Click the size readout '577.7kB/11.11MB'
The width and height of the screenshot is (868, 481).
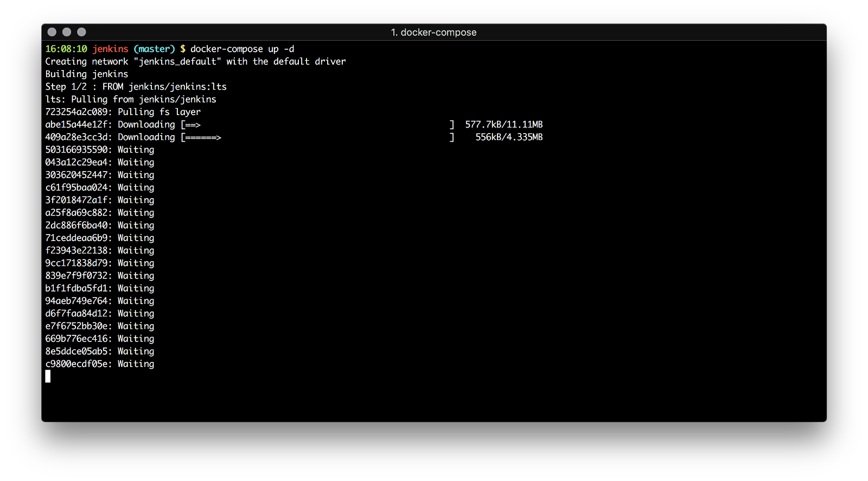pyautogui.click(x=504, y=124)
